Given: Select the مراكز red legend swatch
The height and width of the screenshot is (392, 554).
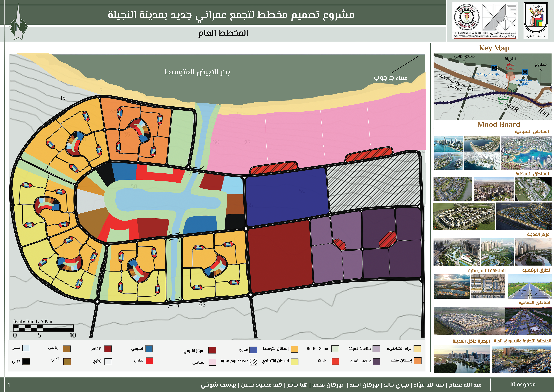Looking at the screenshot, I should point(335,361).
